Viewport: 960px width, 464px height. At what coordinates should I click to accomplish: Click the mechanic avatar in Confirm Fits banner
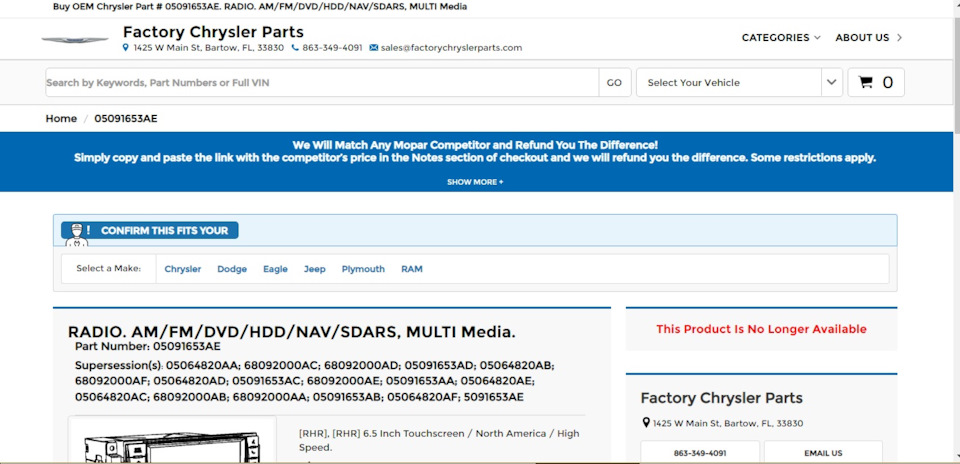click(77, 236)
